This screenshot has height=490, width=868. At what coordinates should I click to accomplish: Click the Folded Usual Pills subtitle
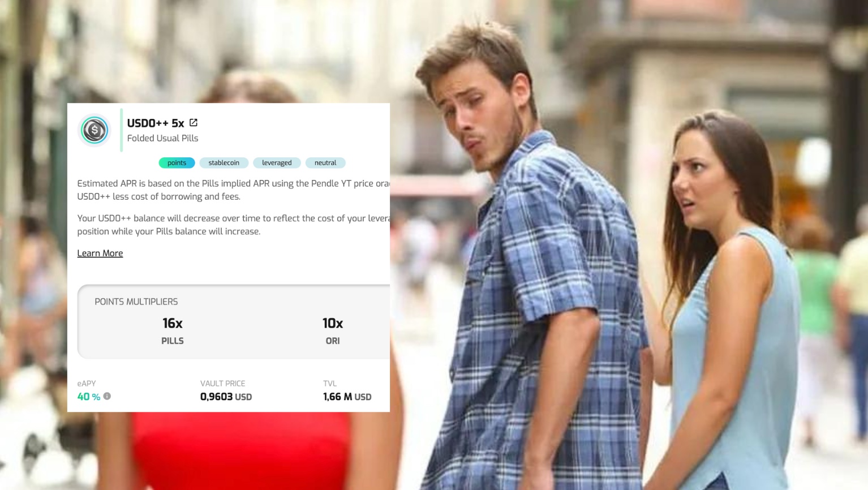click(162, 138)
